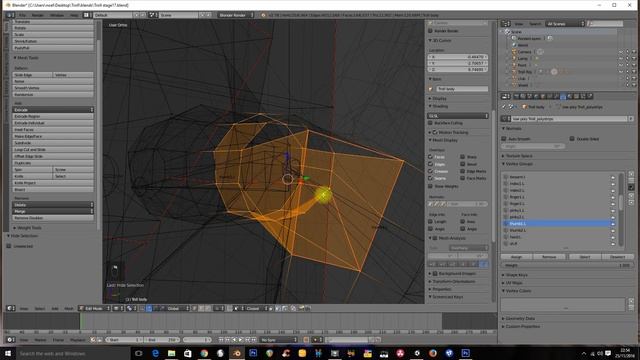Add a new vertex group with plus

point(631,174)
